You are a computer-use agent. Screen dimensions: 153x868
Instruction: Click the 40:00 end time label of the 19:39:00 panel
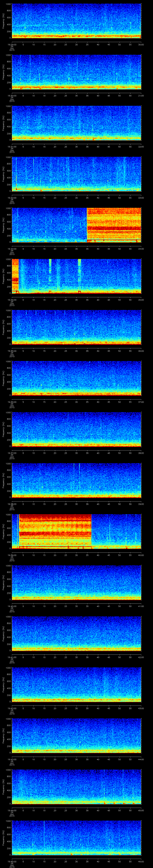(x=141, y=555)
